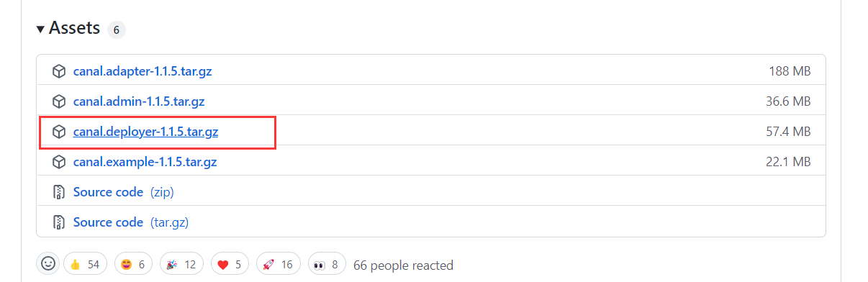Toggle rocket reaction with 16

coord(279,264)
